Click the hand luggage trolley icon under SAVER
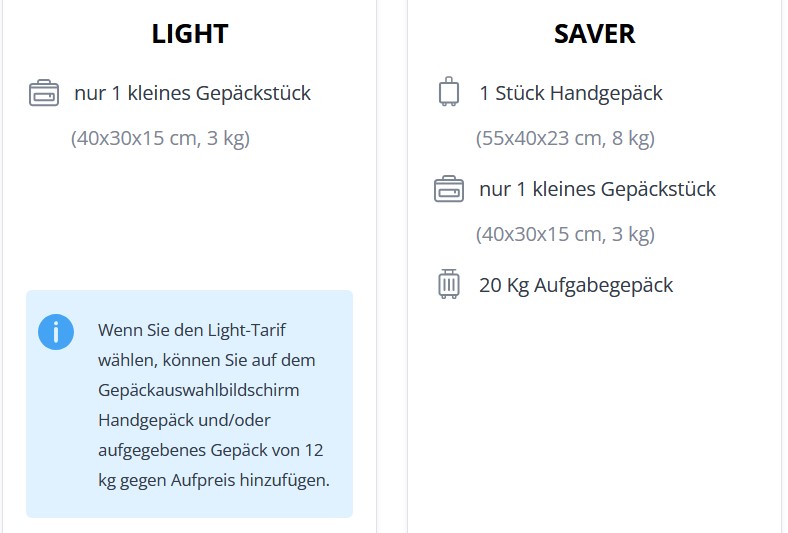The width and height of the screenshot is (788, 533). coord(449,93)
